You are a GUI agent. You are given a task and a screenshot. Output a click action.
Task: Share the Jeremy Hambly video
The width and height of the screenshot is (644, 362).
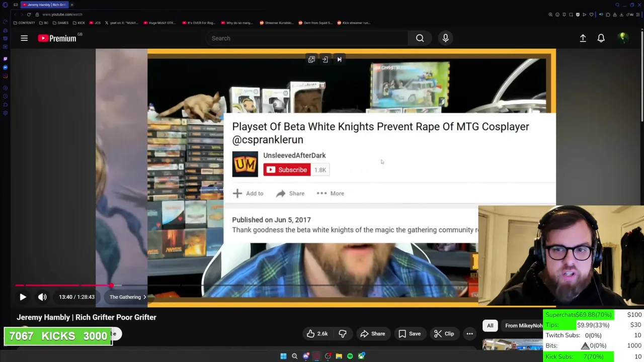tap(373, 334)
